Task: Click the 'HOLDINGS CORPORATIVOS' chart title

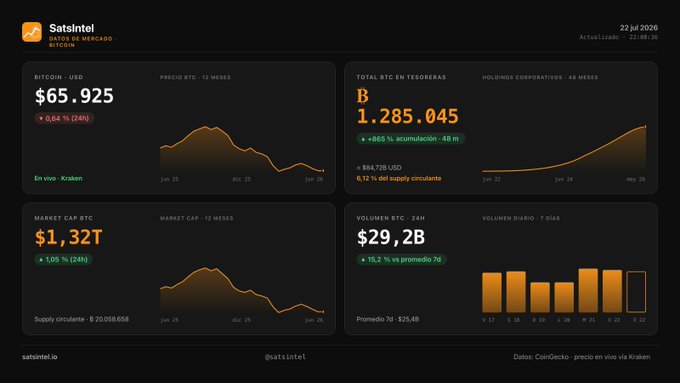Action: (x=540, y=77)
